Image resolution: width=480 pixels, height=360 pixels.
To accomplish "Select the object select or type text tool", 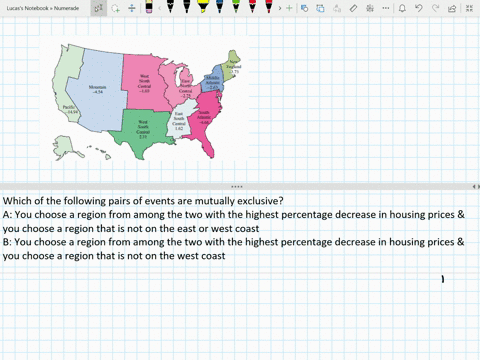I will tap(98, 8).
